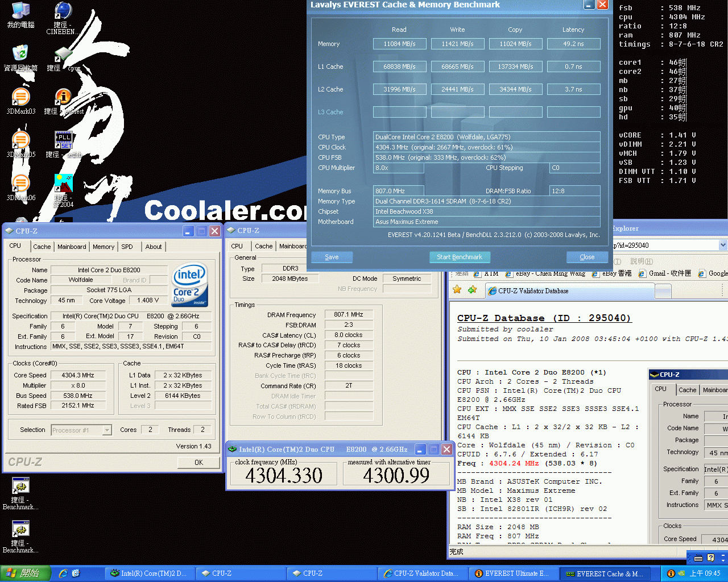This screenshot has width=728, height=582.
Task: Click Memory Read 11084 MB/s value
Action: [399, 44]
